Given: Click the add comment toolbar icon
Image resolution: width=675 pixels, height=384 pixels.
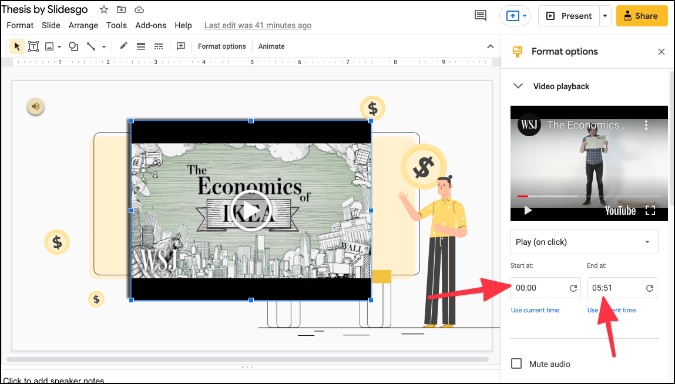Looking at the screenshot, I should (x=181, y=46).
